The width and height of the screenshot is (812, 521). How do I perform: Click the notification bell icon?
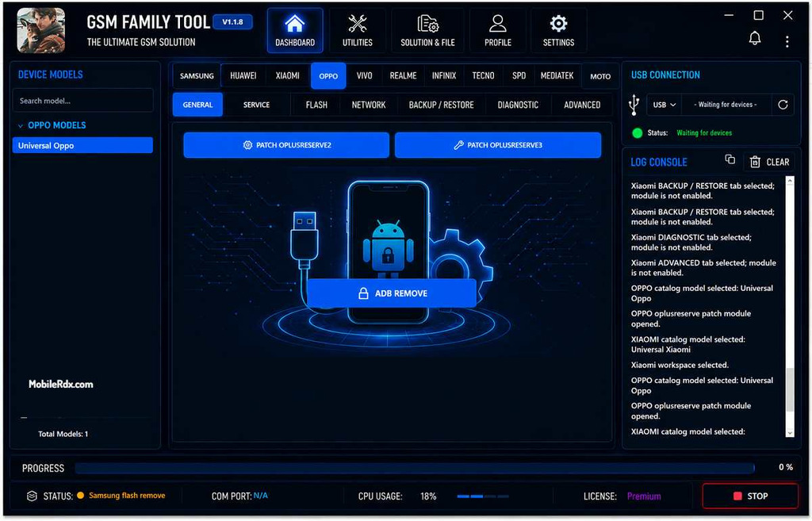pos(755,38)
